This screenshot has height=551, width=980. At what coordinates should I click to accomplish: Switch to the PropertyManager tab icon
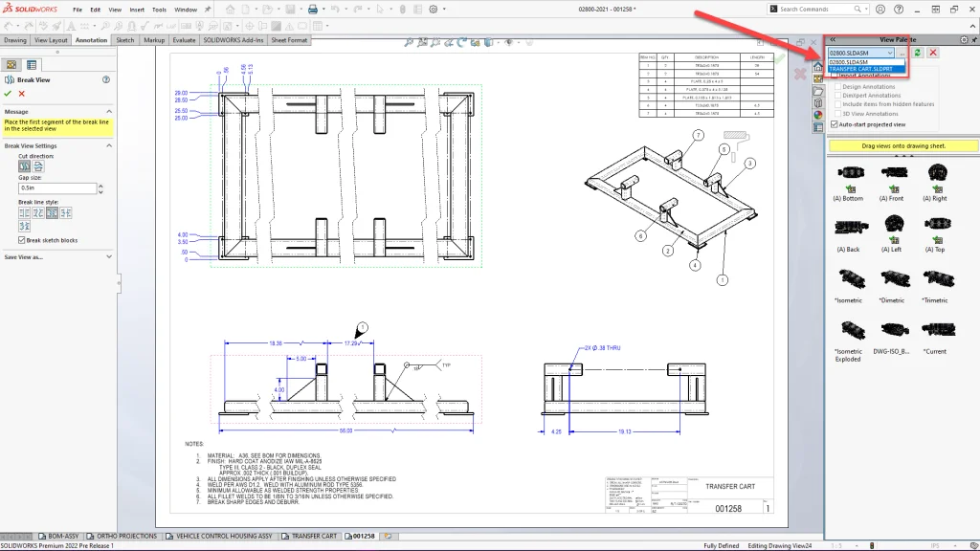tap(32, 65)
